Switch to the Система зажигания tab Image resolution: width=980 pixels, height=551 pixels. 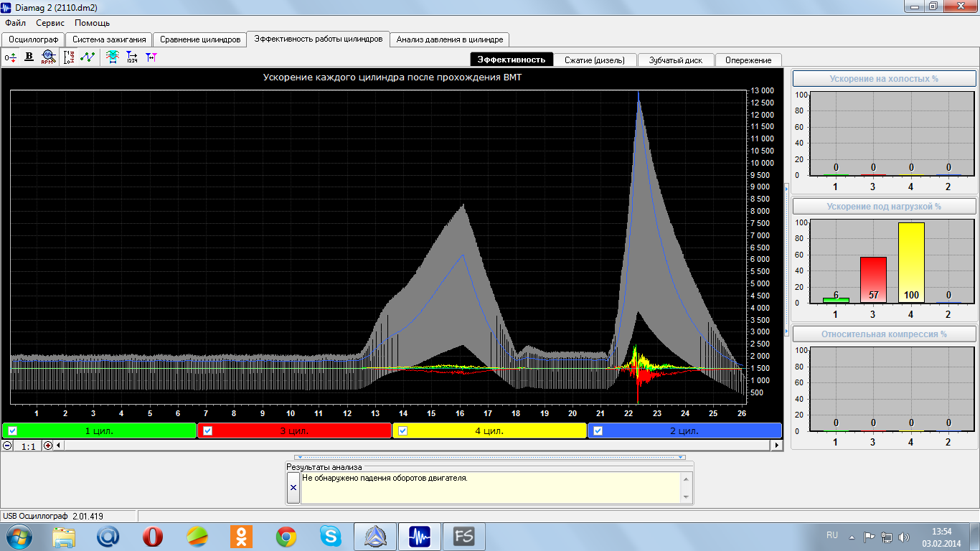coord(109,39)
